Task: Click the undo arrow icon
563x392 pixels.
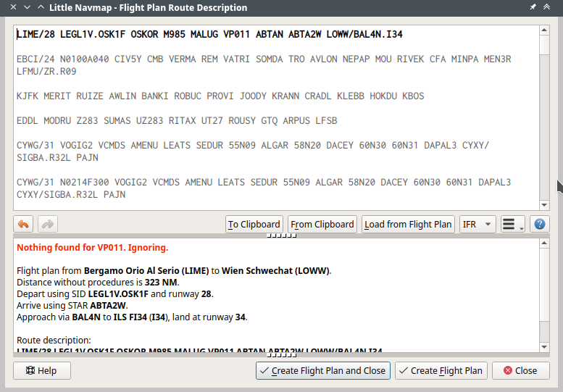Action: coord(23,225)
